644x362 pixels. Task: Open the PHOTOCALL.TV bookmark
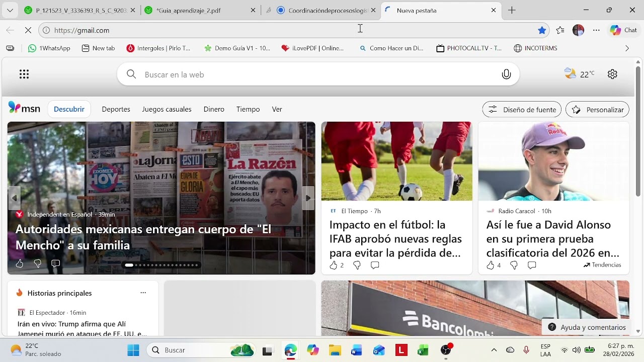point(469,48)
